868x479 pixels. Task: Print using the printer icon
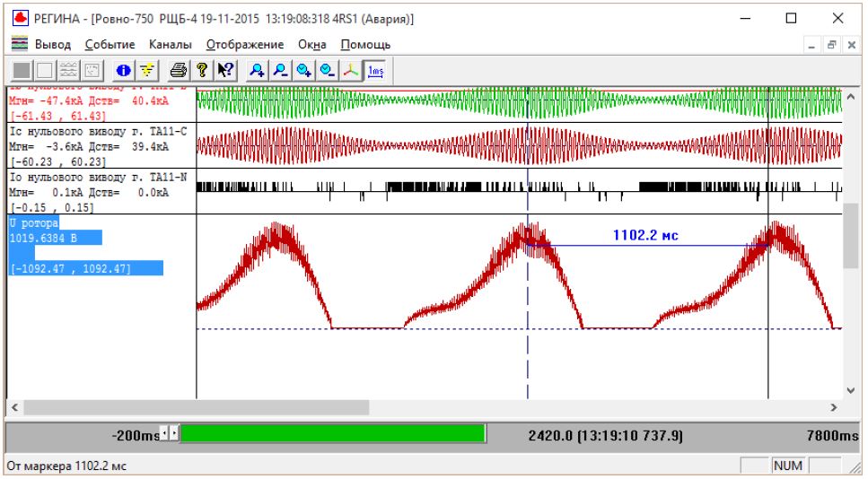[179, 71]
